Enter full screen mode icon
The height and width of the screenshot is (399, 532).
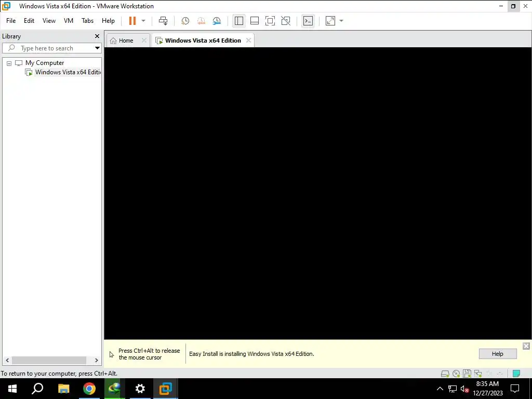click(x=270, y=21)
